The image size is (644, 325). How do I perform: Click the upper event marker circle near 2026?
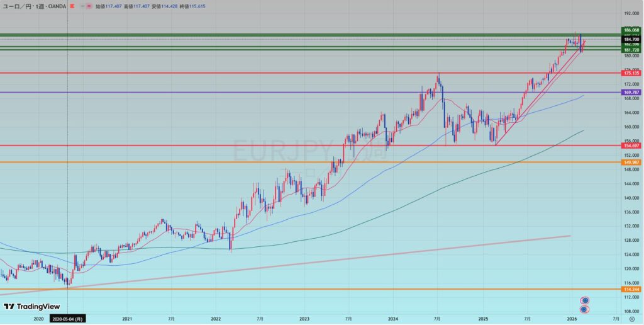[585, 301]
